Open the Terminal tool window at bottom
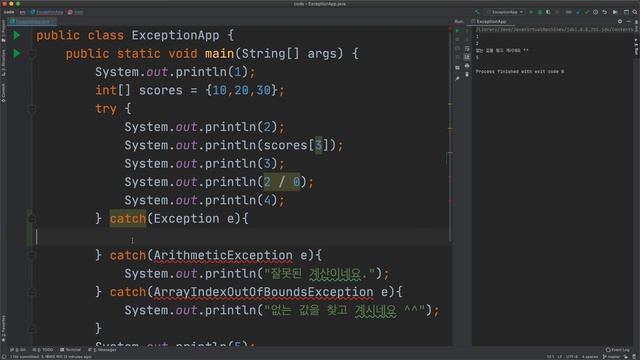The height and width of the screenshot is (360, 640). [x=70, y=350]
